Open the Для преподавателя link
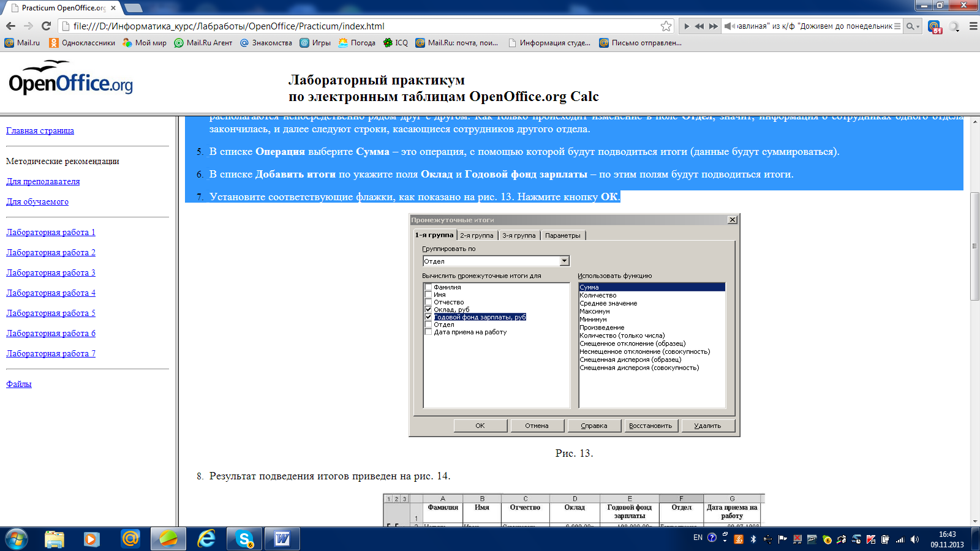 (43, 181)
